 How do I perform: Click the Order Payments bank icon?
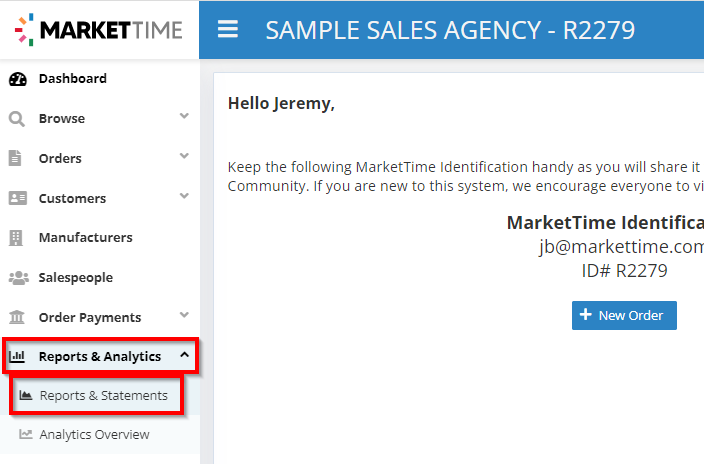point(17,317)
